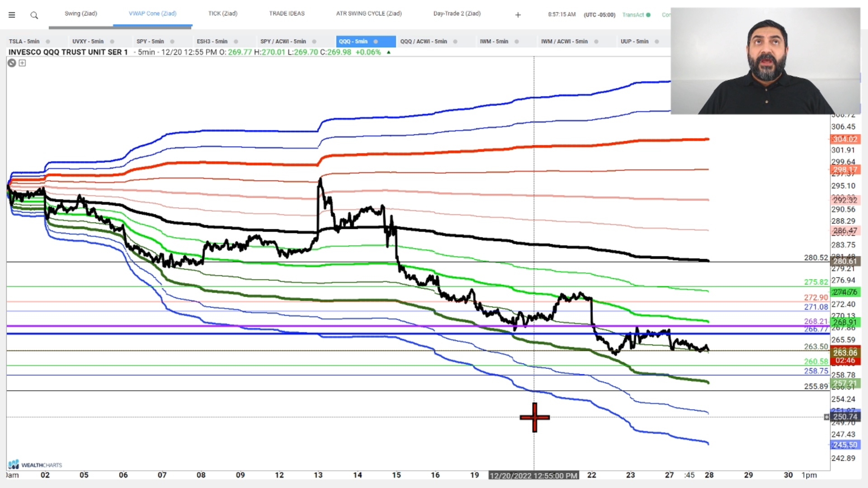868x488 pixels.
Task: Click the TransAct green status dot
Action: pos(648,15)
